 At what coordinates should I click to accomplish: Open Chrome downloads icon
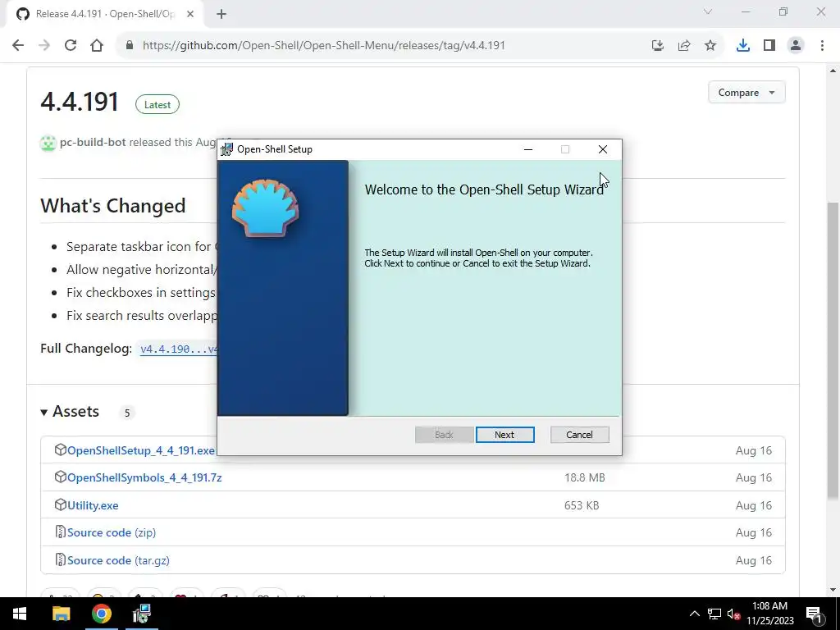(743, 46)
